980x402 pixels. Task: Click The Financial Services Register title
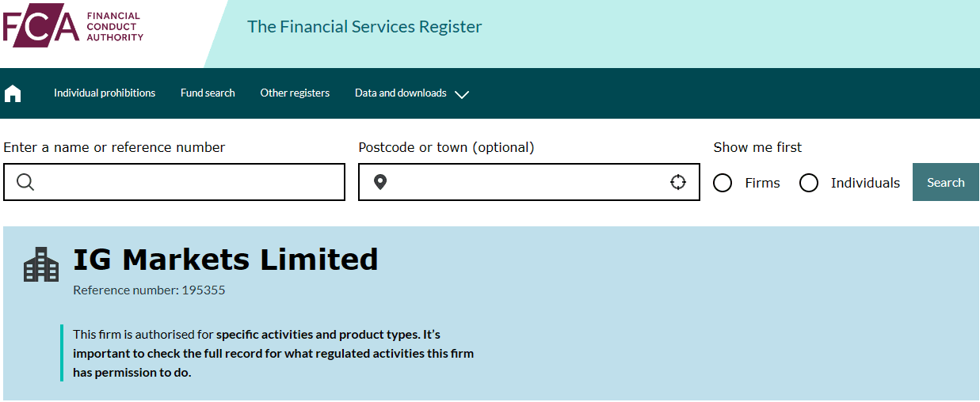coord(364,27)
